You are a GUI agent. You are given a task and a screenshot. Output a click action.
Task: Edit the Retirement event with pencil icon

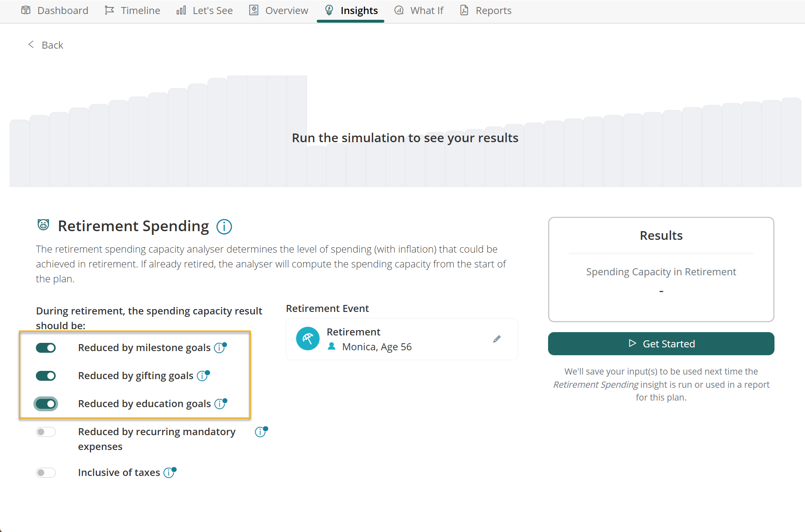[497, 339]
